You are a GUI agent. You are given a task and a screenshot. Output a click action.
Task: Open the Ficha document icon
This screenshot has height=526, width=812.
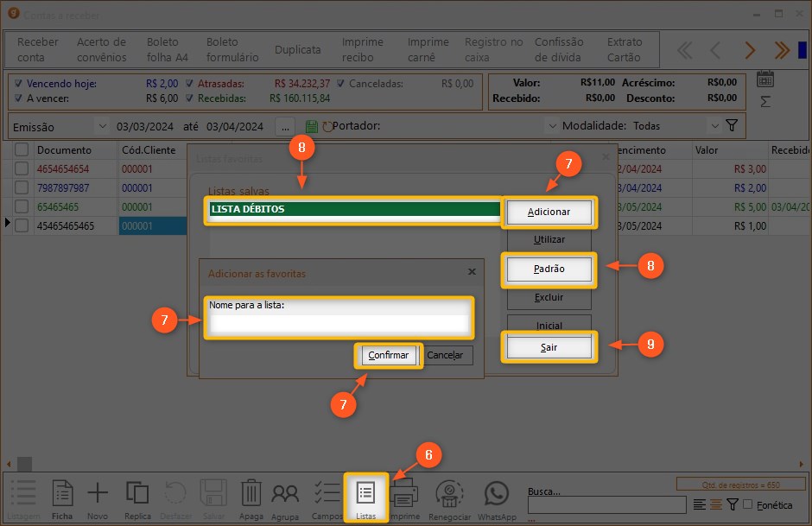(x=62, y=496)
